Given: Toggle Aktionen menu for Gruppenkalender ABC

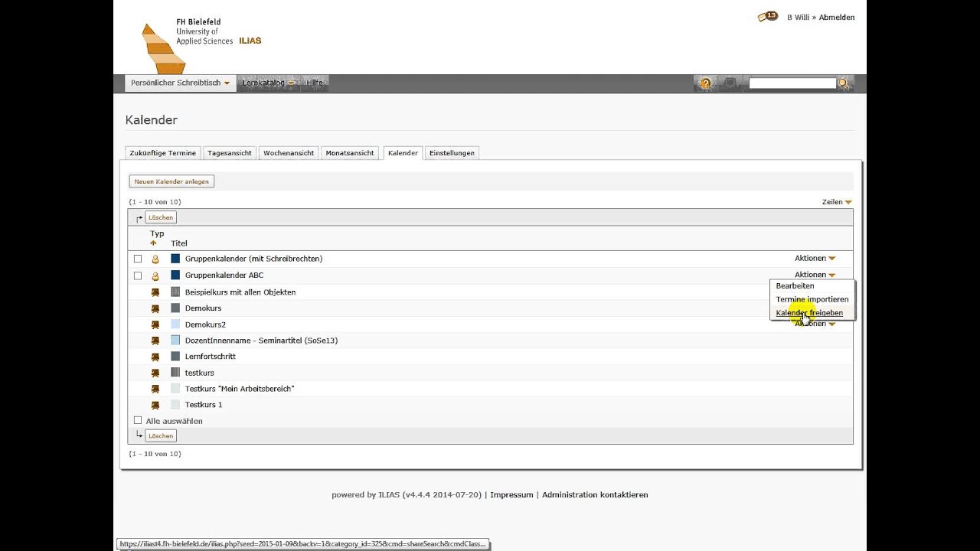Looking at the screenshot, I should (x=815, y=275).
